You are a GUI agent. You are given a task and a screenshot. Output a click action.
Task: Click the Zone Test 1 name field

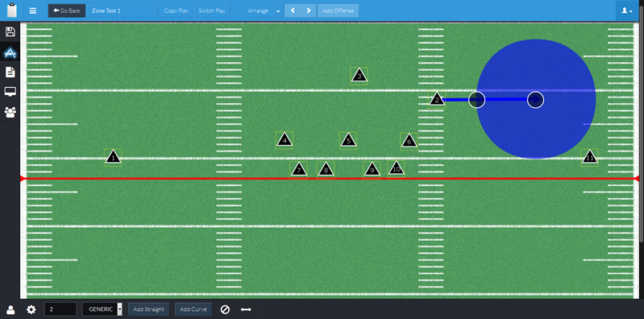(x=122, y=10)
